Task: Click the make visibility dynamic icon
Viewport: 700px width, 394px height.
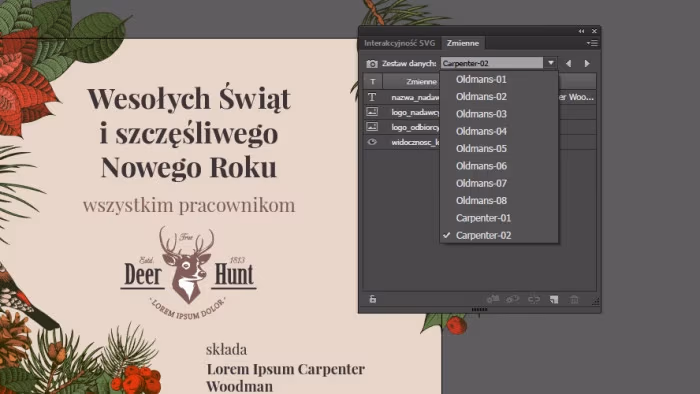Action: (512, 299)
